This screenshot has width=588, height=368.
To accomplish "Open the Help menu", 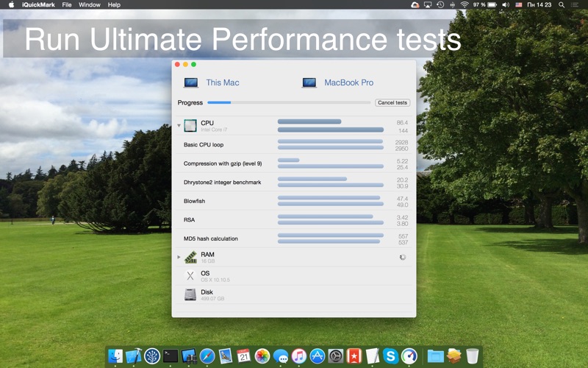I will (x=114, y=4).
